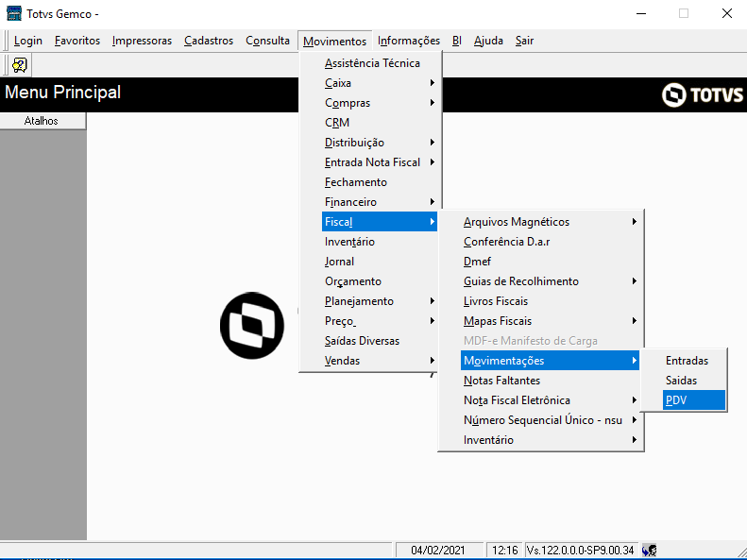This screenshot has width=747, height=560.
Task: Open the Ajuda menu
Action: pos(488,41)
